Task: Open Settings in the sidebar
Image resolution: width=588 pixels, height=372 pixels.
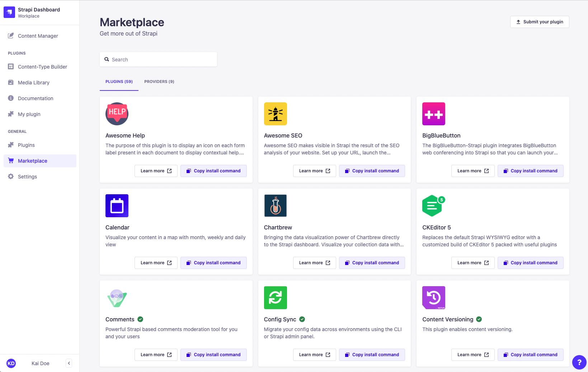Action: pos(40,177)
